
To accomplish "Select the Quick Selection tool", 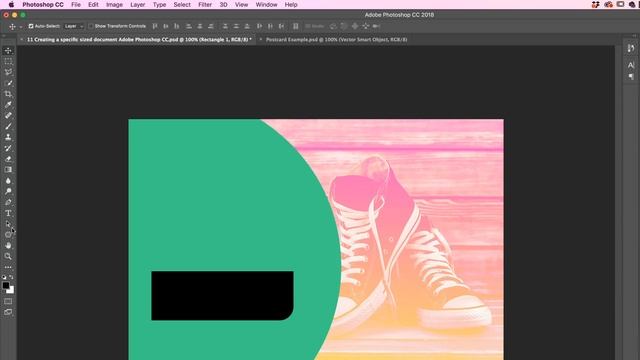I will click(x=8, y=83).
